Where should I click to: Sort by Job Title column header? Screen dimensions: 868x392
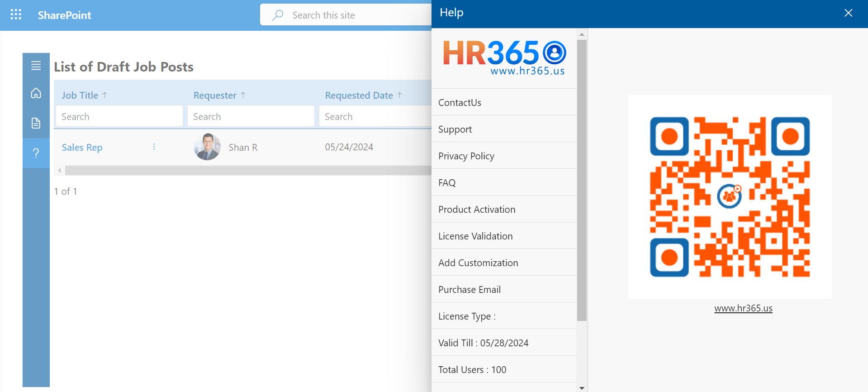point(80,95)
